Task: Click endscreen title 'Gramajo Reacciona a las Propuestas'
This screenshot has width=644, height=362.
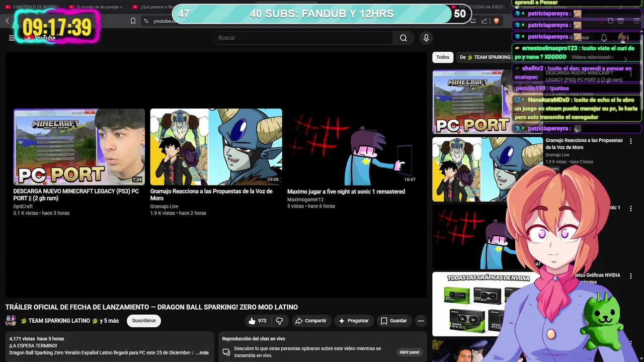Action: pyautogui.click(x=211, y=195)
